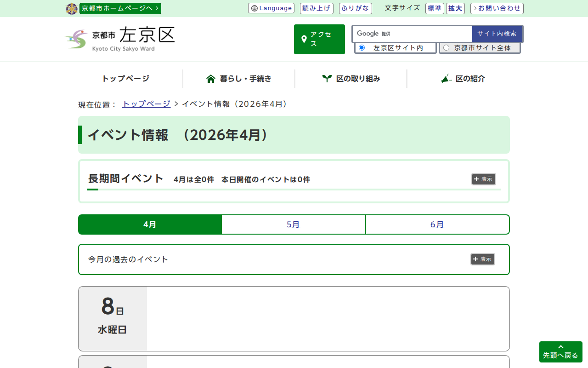Screen dimensions: 588x368
Task: Open 京都市ホームページへ link with chevron
Action: (120, 8)
